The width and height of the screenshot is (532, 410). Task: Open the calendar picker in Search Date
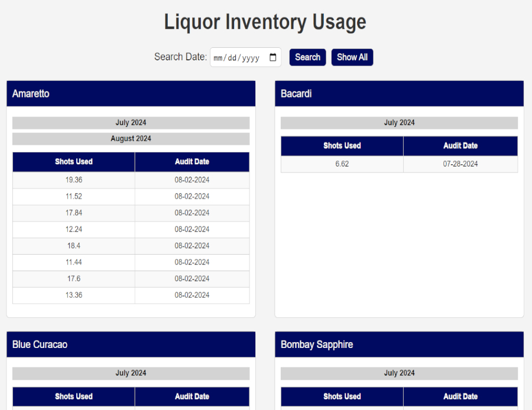pos(273,57)
